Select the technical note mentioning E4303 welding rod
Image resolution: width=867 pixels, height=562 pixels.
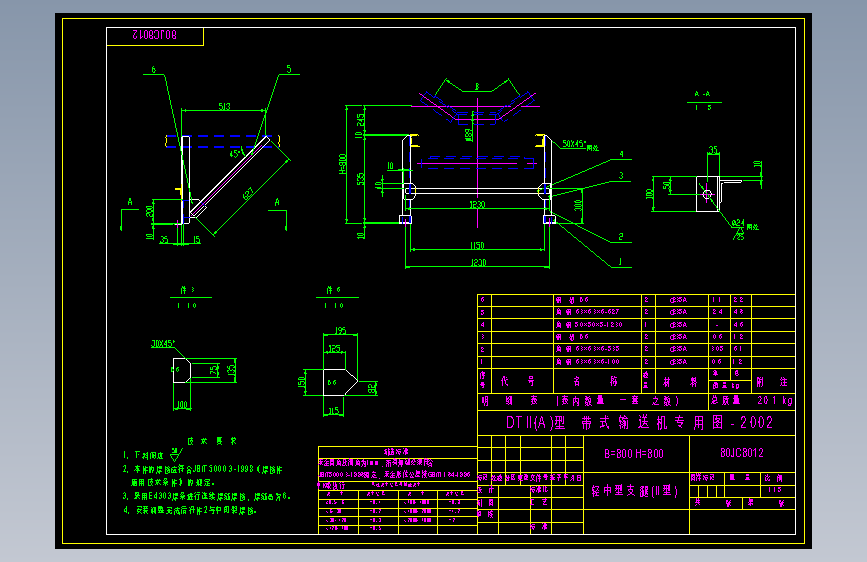[206, 496]
